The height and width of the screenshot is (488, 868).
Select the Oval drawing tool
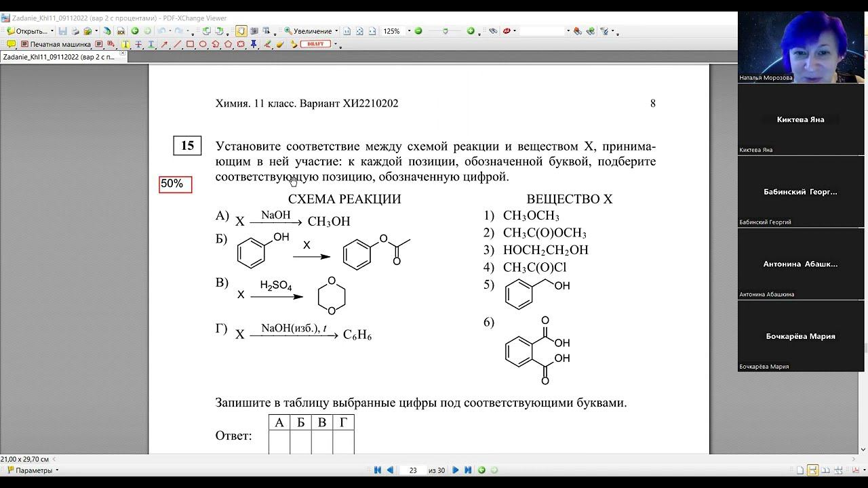[x=203, y=44]
